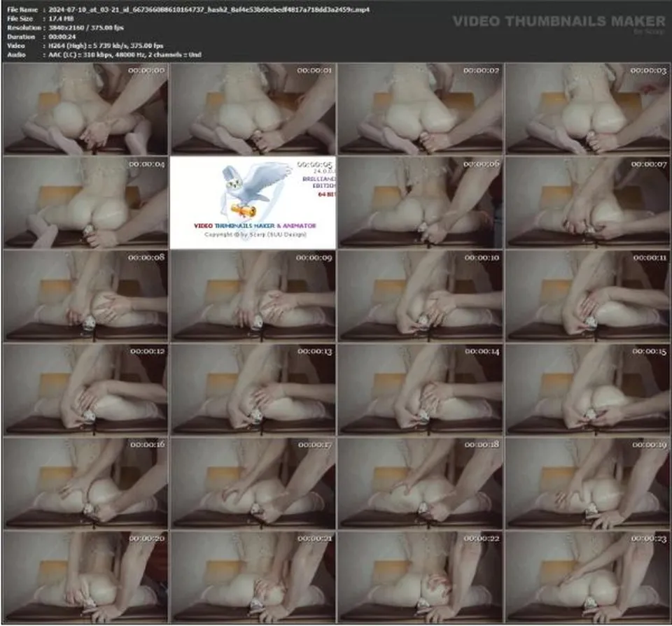Open the thumbnail stamped 00:00:06

[420, 203]
